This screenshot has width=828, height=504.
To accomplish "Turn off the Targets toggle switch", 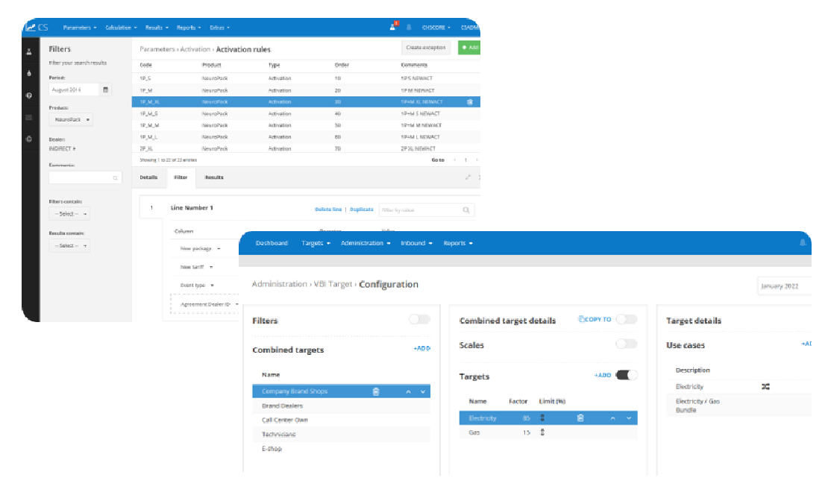I will point(626,375).
